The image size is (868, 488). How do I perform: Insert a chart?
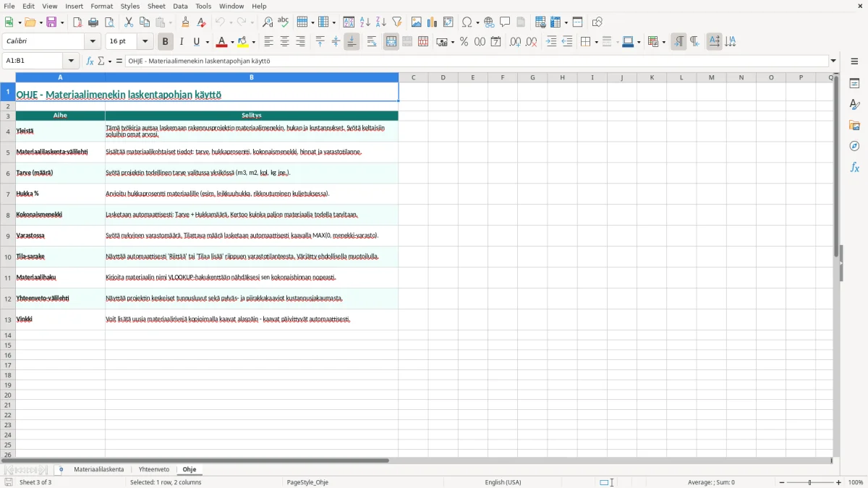[433, 22]
